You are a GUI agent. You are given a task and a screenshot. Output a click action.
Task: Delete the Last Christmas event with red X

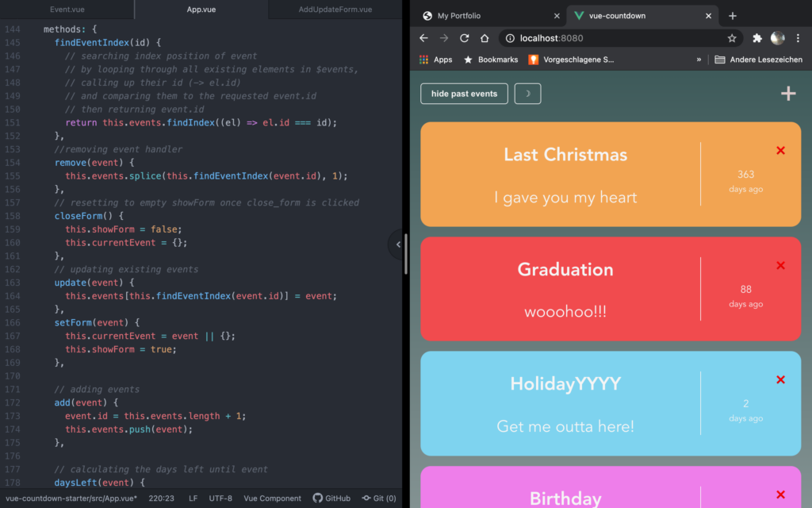780,151
